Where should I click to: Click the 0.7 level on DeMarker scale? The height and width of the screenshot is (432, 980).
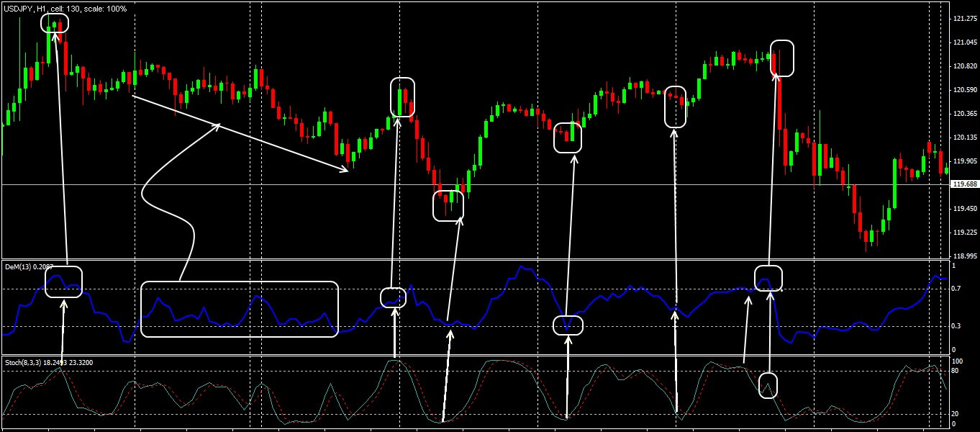[x=956, y=289]
